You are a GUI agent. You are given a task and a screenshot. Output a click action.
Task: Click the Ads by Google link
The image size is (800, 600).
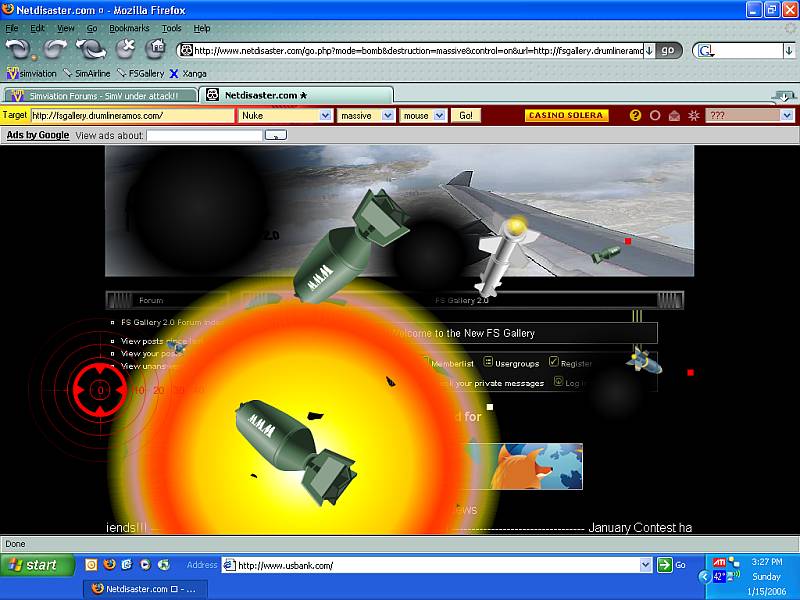(x=38, y=135)
